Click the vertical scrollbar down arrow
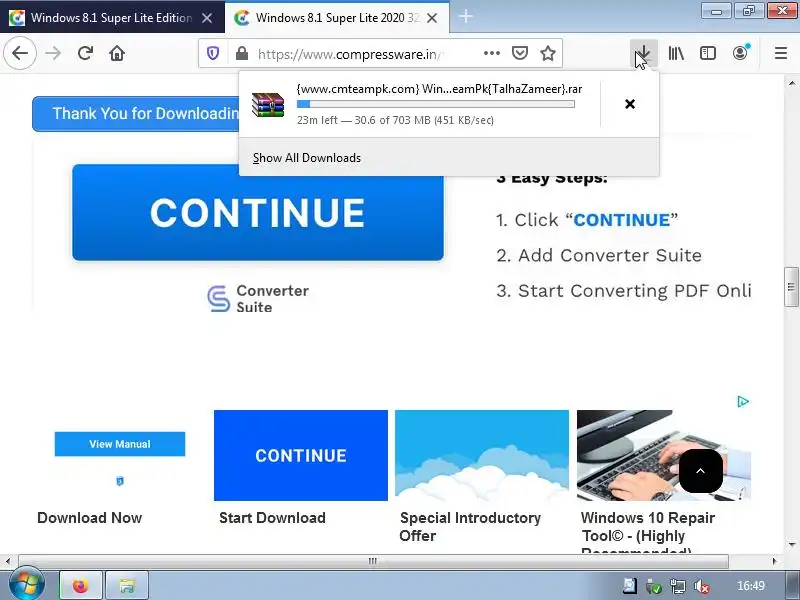This screenshot has height=600, width=800. (x=792, y=544)
